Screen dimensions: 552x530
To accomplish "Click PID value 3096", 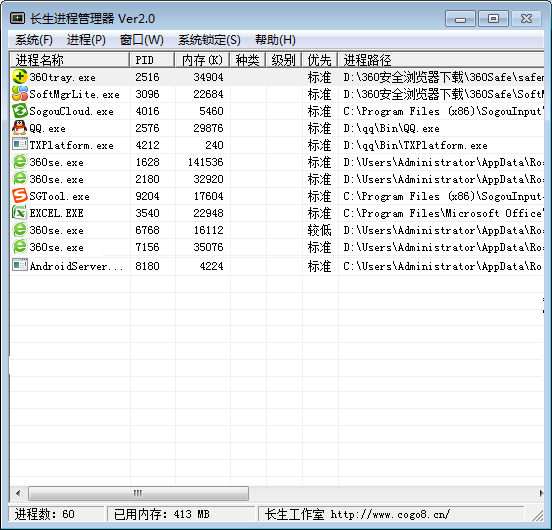I will (147, 94).
